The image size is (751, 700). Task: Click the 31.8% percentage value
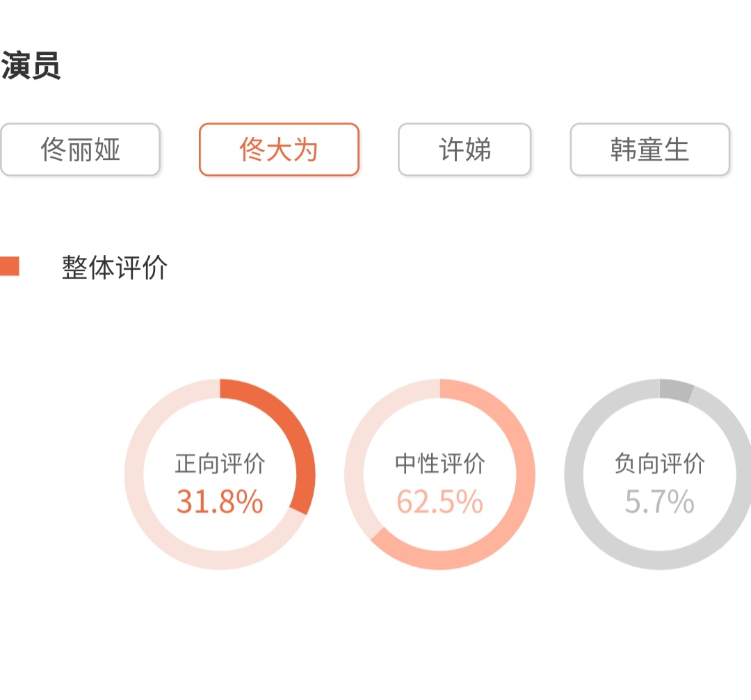point(220,501)
